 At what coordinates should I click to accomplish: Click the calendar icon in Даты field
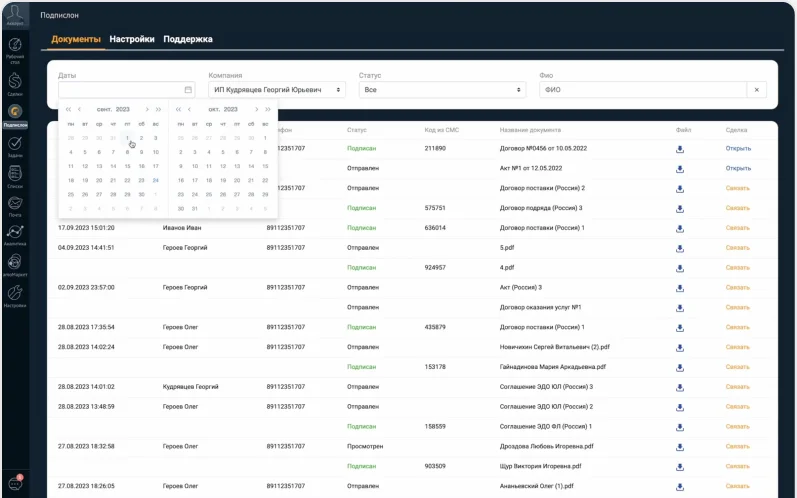click(188, 89)
